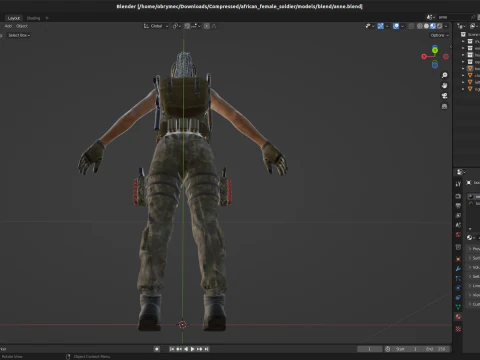
Task: Toggle proportional editing in viewport header
Action: (x=207, y=26)
